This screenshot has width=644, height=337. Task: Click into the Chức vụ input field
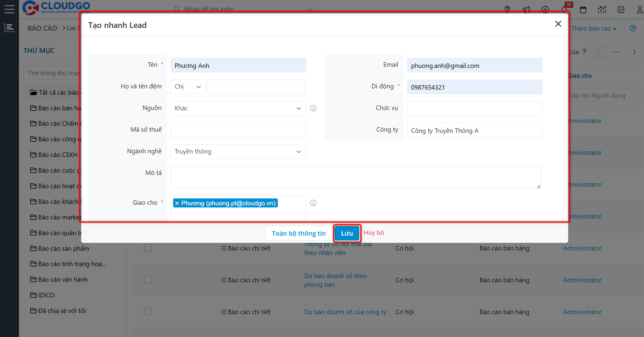pyautogui.click(x=474, y=108)
